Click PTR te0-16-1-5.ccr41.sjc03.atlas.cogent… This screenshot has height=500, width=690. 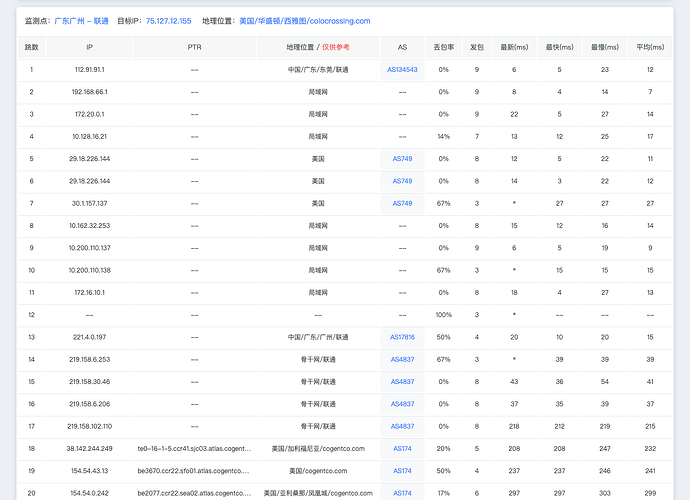click(194, 449)
